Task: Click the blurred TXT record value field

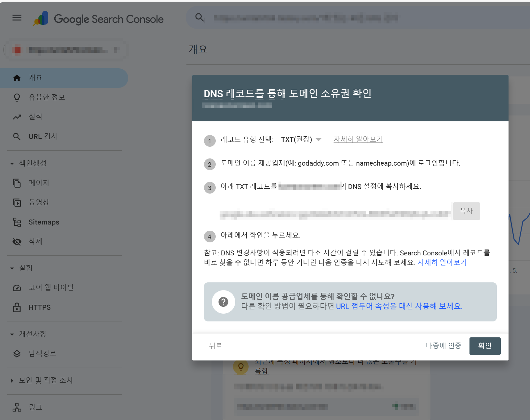Action: [x=335, y=213]
